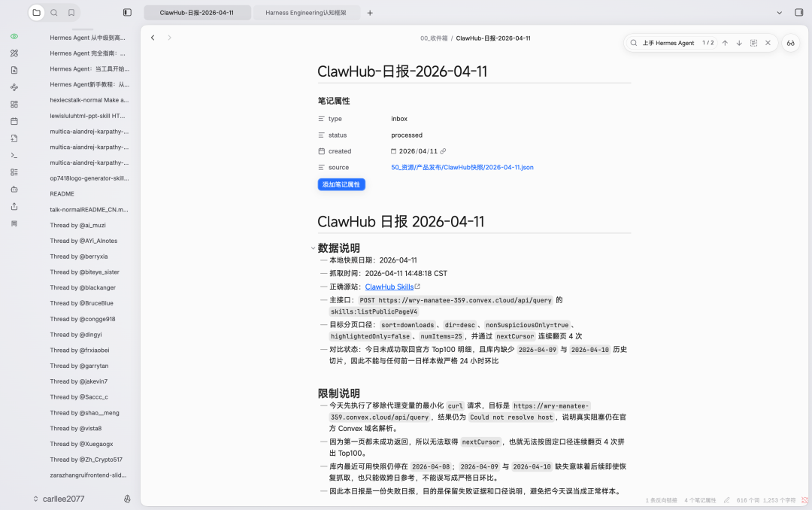Open the file explorer folder tab

[36, 13]
